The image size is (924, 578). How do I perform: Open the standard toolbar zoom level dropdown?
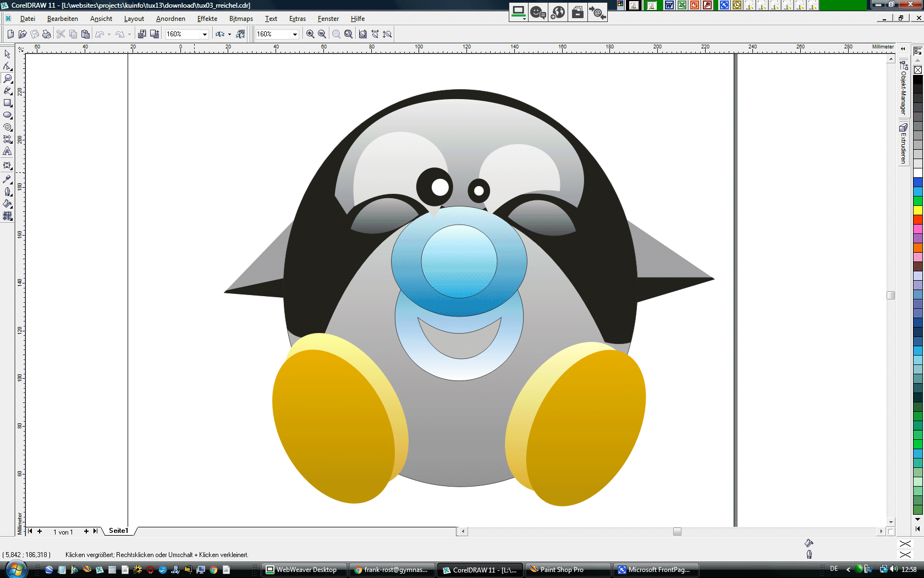pos(205,34)
